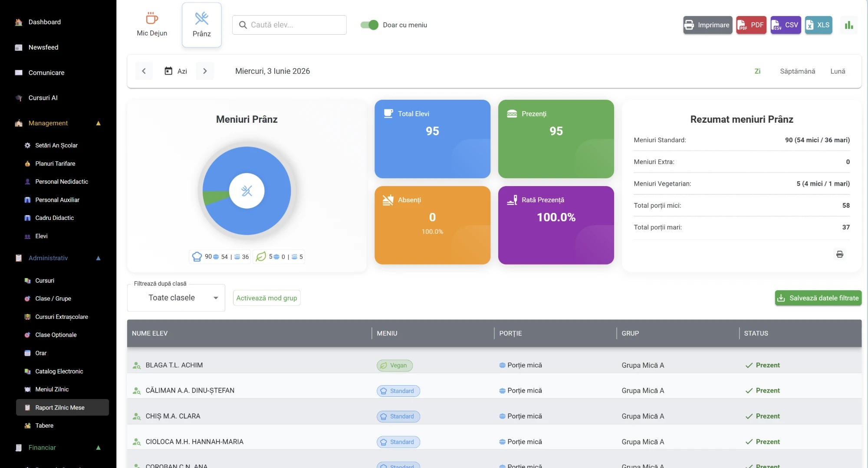The image size is (868, 468).
Task: Focus the Caută elev search field
Action: [289, 25]
